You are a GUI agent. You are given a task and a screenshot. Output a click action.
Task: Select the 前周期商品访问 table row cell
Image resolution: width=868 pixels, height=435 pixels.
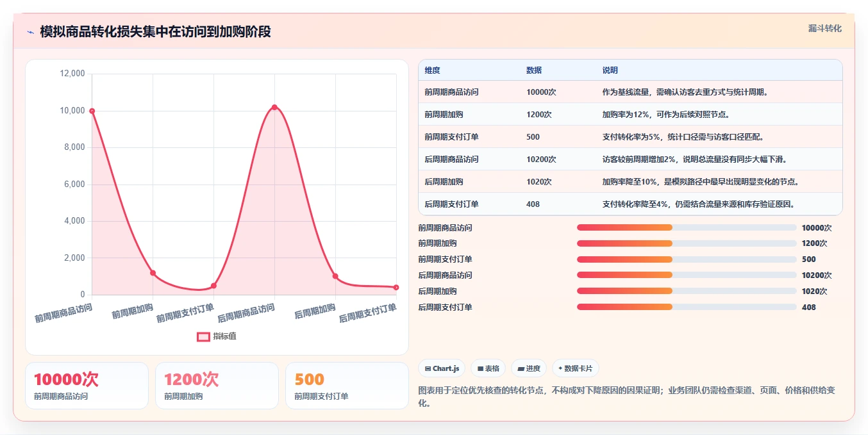[x=451, y=92]
